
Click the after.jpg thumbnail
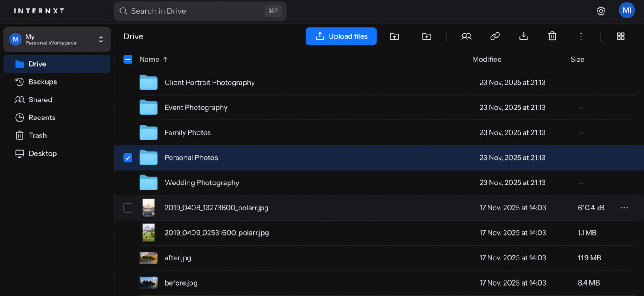point(148,258)
